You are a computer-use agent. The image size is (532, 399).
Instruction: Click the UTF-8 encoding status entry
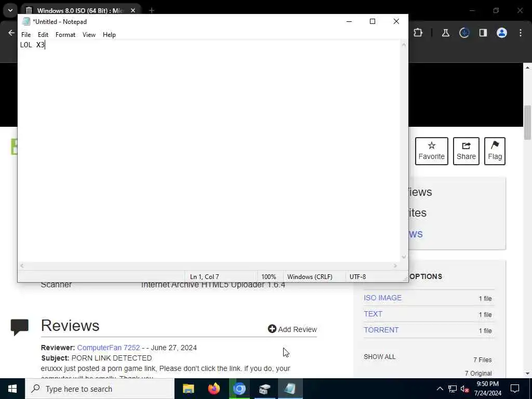pyautogui.click(x=357, y=277)
